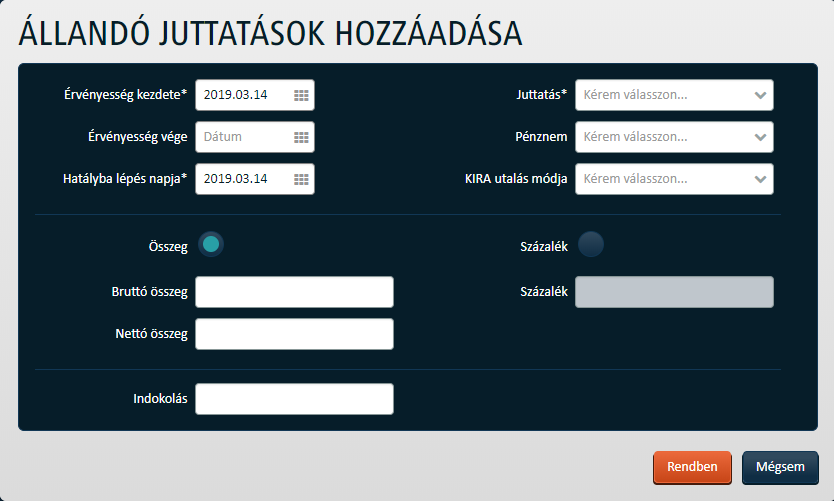Click into the Indokolás field
This screenshot has height=501, width=834.
pos(294,399)
